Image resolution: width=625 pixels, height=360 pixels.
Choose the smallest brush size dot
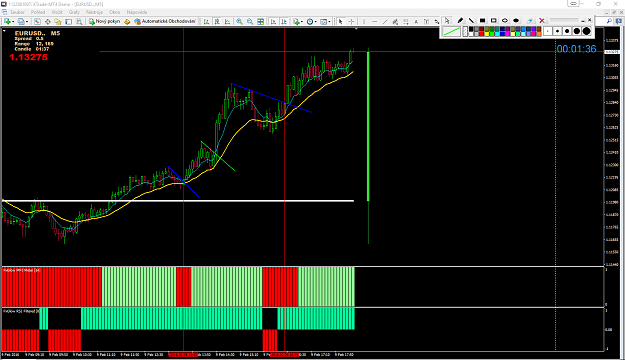(548, 31)
